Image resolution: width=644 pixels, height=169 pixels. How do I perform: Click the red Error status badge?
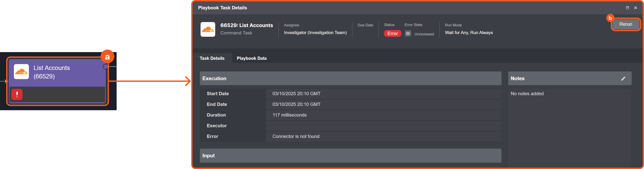coord(393,34)
